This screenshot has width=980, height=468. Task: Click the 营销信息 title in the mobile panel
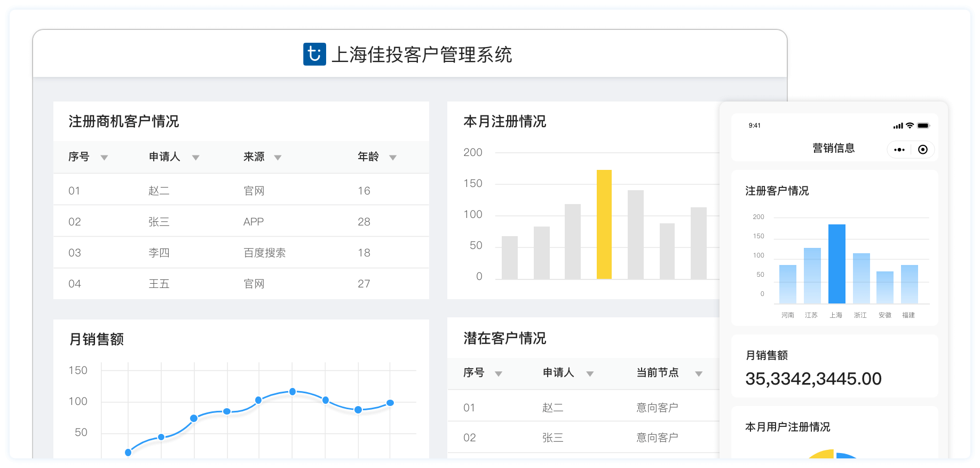tap(833, 148)
